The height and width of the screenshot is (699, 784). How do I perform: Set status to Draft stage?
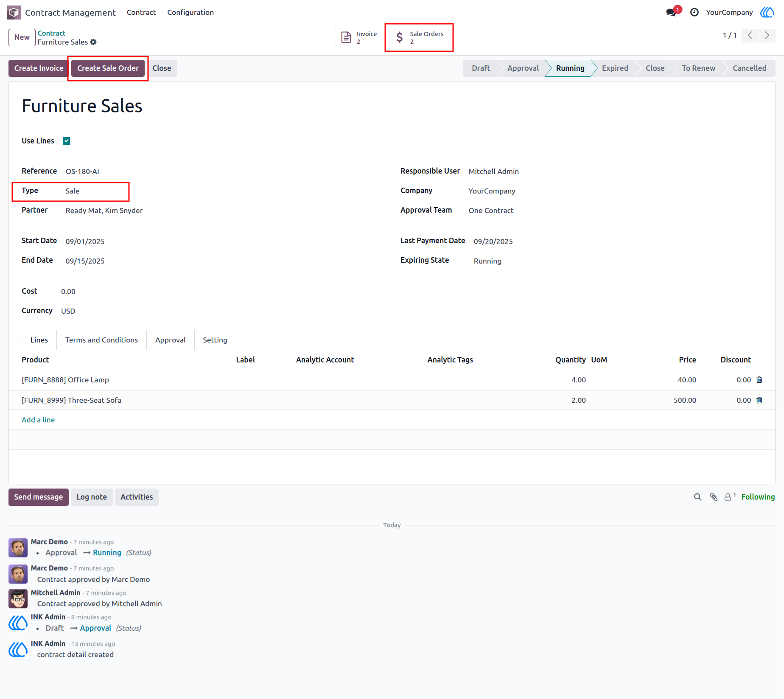coord(481,68)
